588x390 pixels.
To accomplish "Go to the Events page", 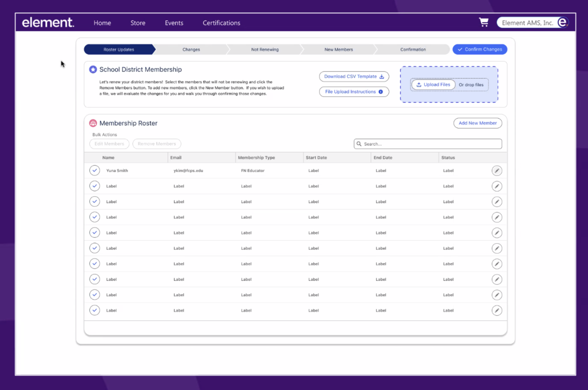I will click(x=174, y=23).
